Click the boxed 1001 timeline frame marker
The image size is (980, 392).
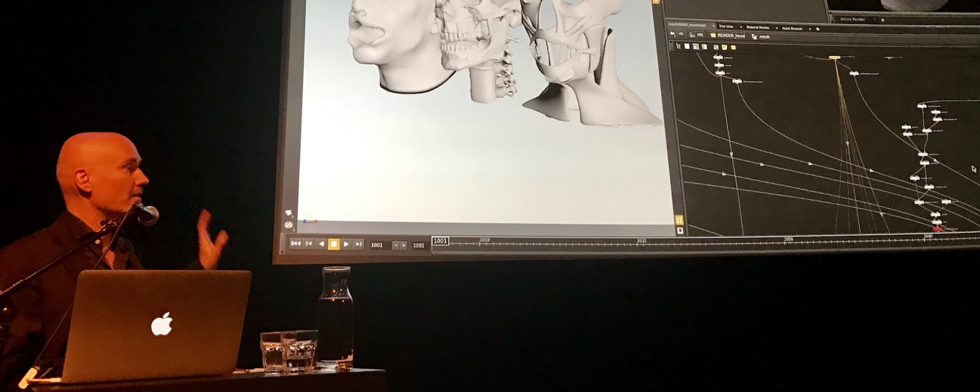click(x=440, y=241)
